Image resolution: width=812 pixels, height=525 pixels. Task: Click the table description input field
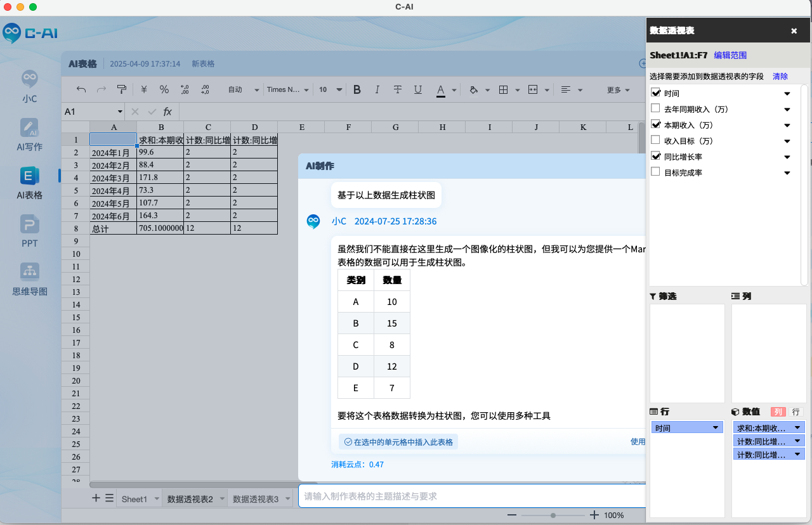pyautogui.click(x=472, y=496)
